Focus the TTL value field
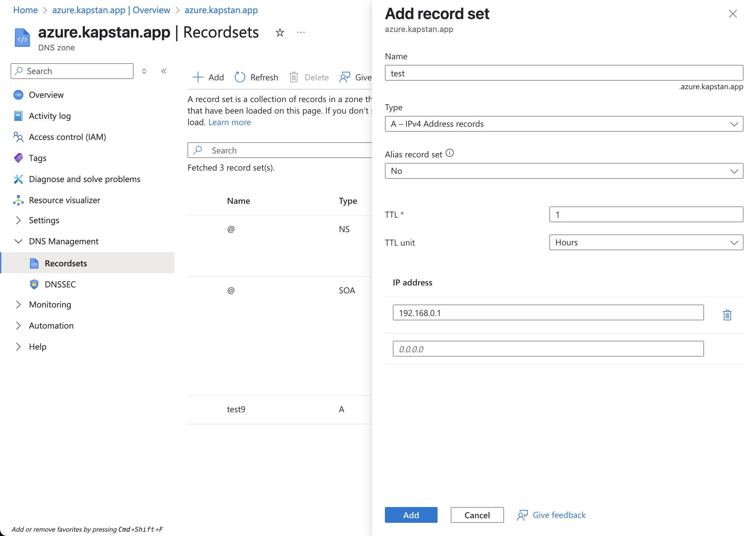Image resolution: width=756 pixels, height=536 pixels. tap(646, 215)
